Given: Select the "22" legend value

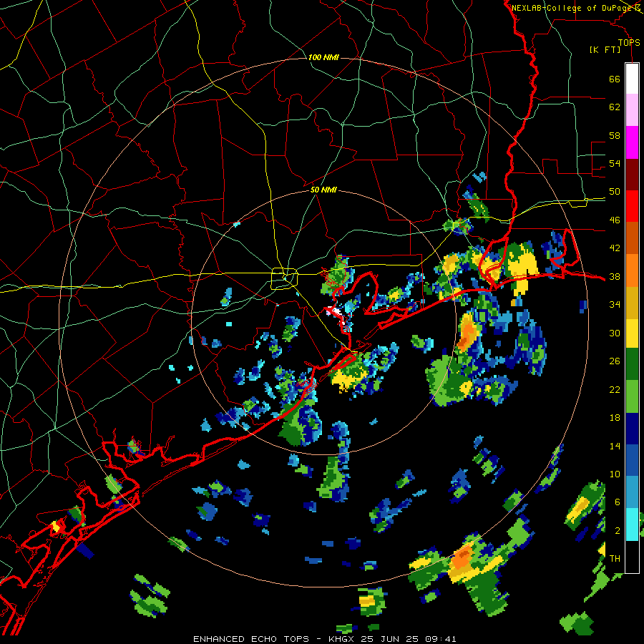Looking at the screenshot, I should 615,389.
